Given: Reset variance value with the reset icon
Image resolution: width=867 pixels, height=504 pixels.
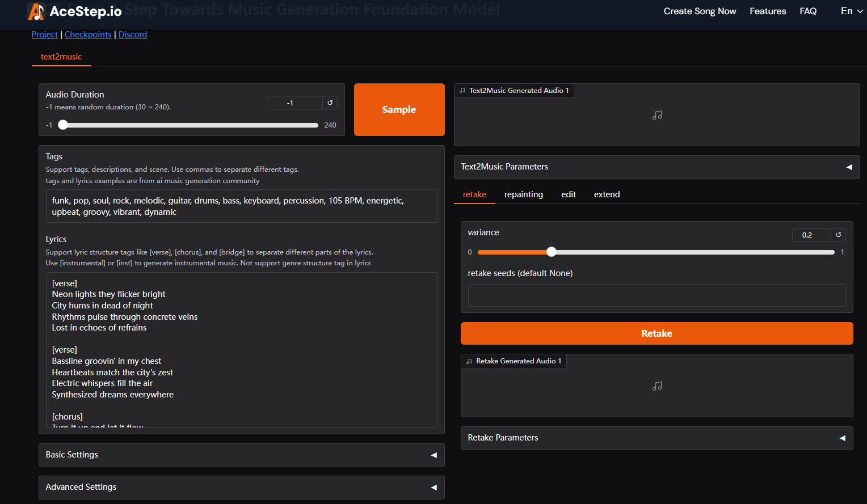Looking at the screenshot, I should click(839, 235).
